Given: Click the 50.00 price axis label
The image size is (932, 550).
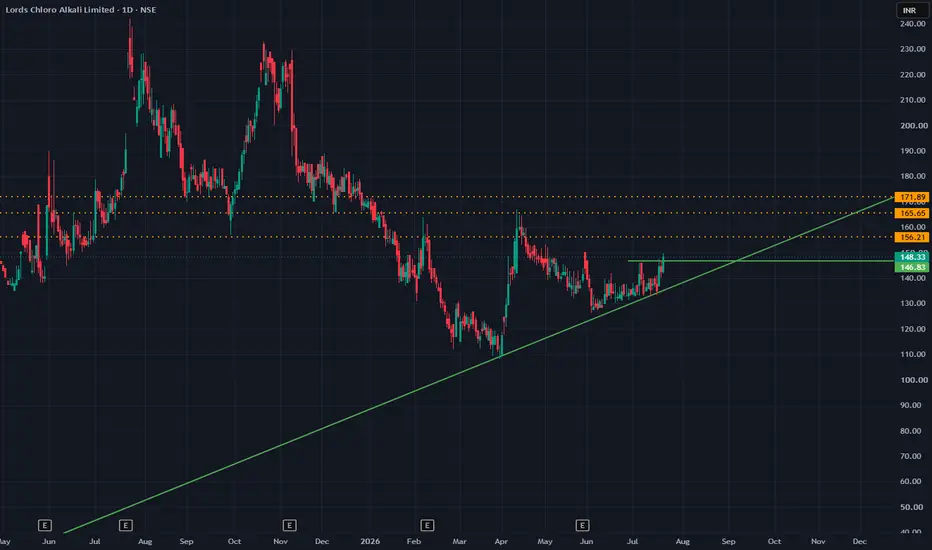Looking at the screenshot, I should 913,507.
